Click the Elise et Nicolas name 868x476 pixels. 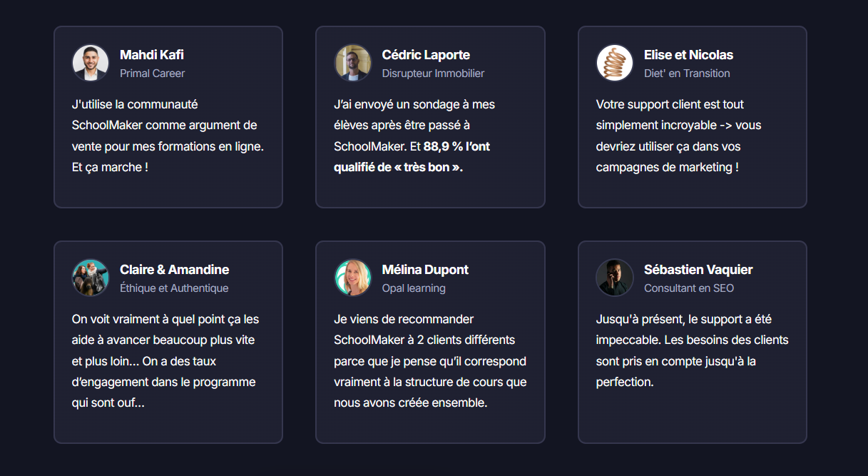pyautogui.click(x=688, y=55)
